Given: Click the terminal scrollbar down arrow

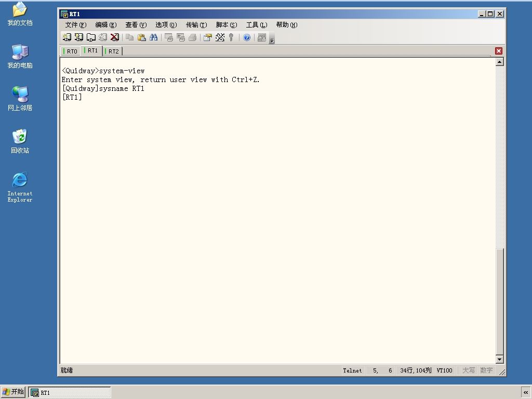Looking at the screenshot, I should tap(499, 360).
